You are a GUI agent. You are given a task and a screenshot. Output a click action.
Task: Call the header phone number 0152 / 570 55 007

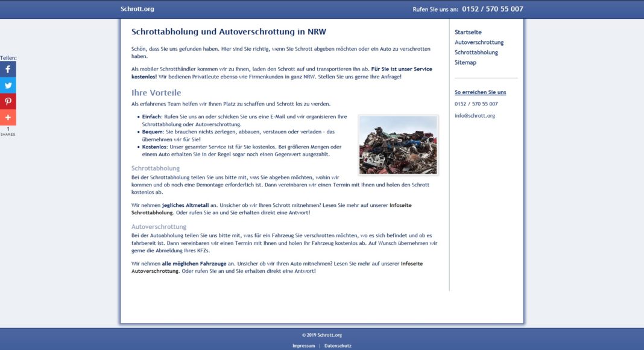click(493, 8)
